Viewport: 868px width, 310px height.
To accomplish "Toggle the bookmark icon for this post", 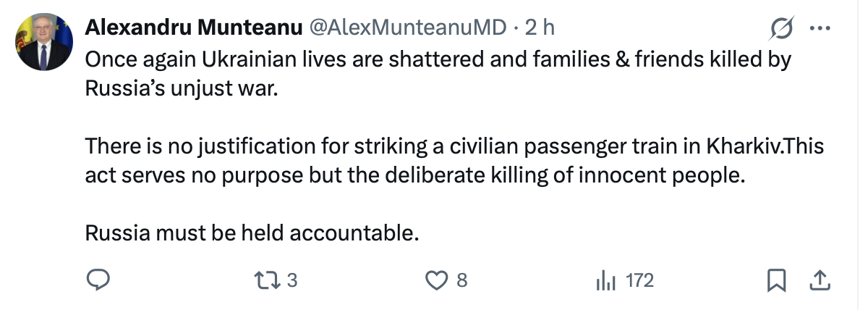I will (x=776, y=280).
